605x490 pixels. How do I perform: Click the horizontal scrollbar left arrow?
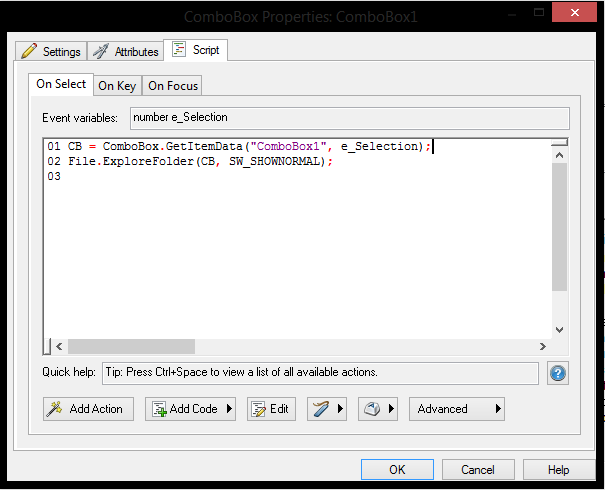(x=59, y=346)
